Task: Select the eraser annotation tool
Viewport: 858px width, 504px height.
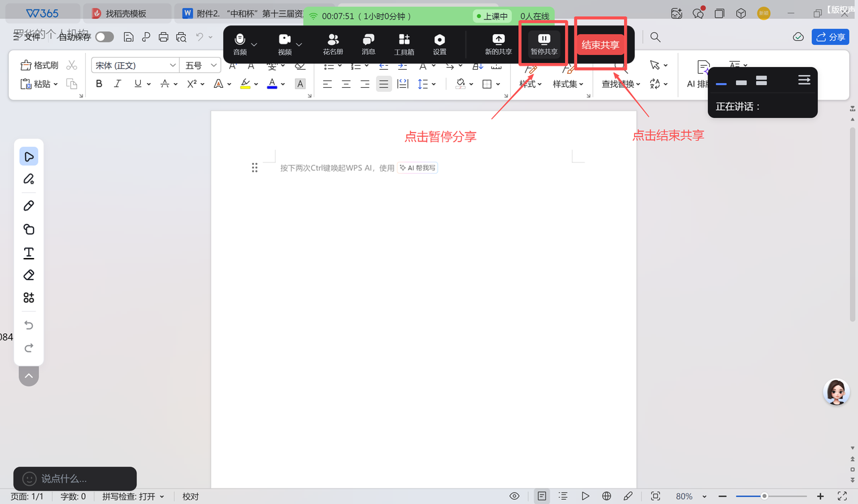Action: click(29, 275)
